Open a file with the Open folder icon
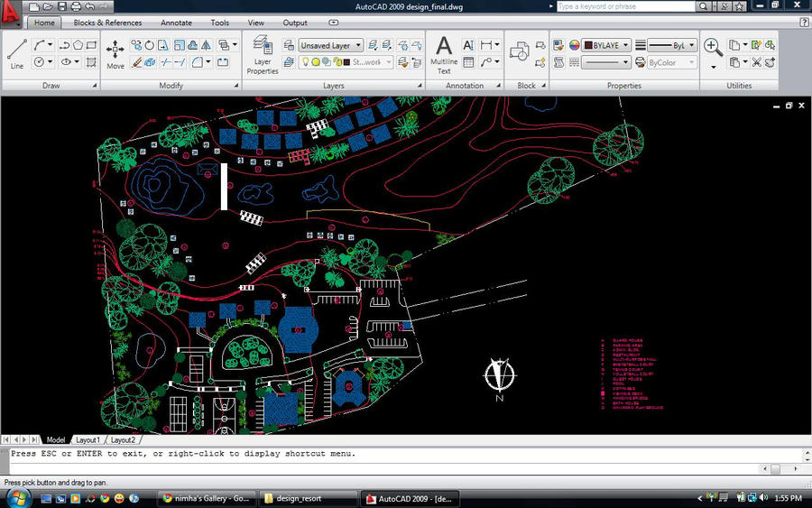812x508 pixels. point(48,6)
